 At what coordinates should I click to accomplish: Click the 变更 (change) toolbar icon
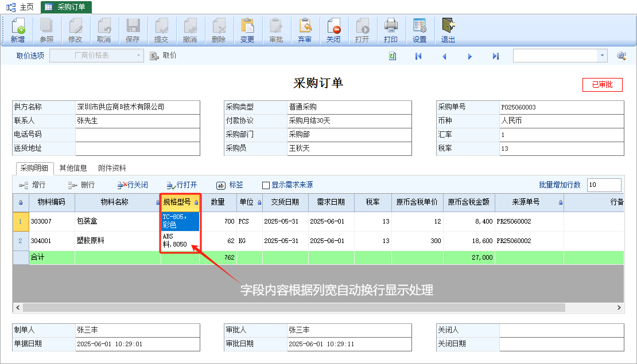click(x=247, y=30)
